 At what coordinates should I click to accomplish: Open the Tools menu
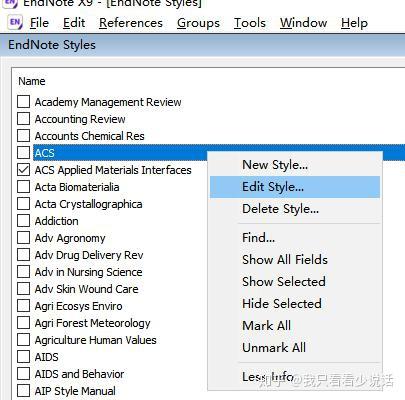[x=250, y=23]
